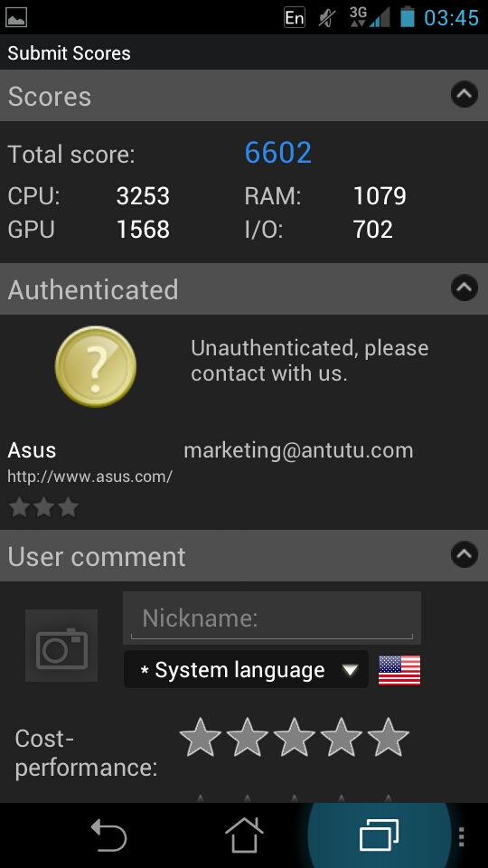
Task: Tap the Android home navigation button
Action: tap(244, 835)
